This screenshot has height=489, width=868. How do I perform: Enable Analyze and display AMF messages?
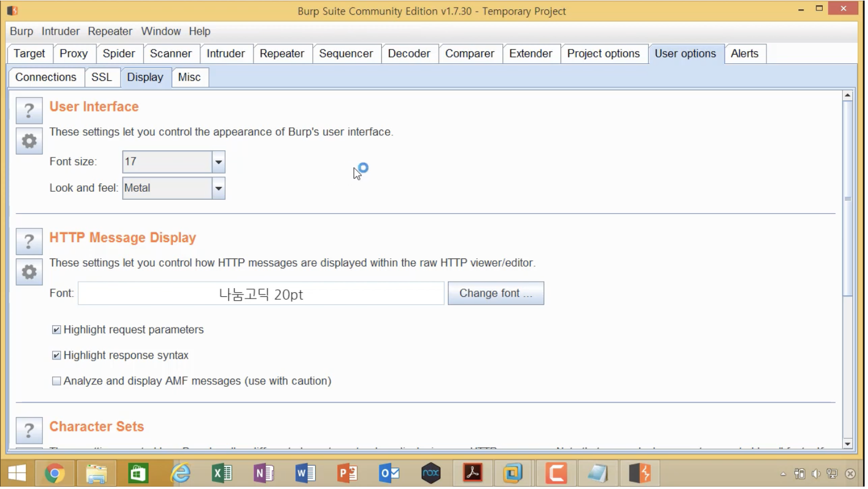point(56,381)
